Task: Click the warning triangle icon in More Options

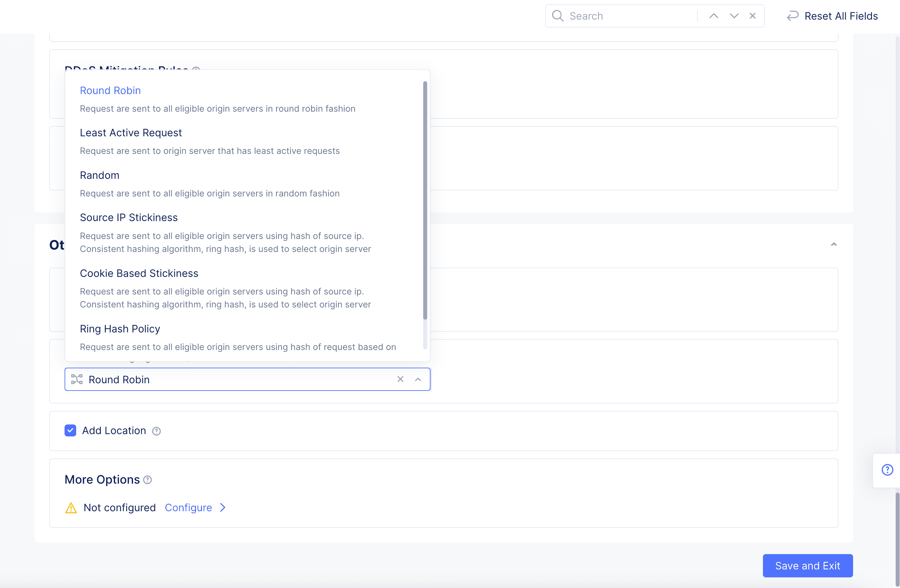Action: click(70, 507)
